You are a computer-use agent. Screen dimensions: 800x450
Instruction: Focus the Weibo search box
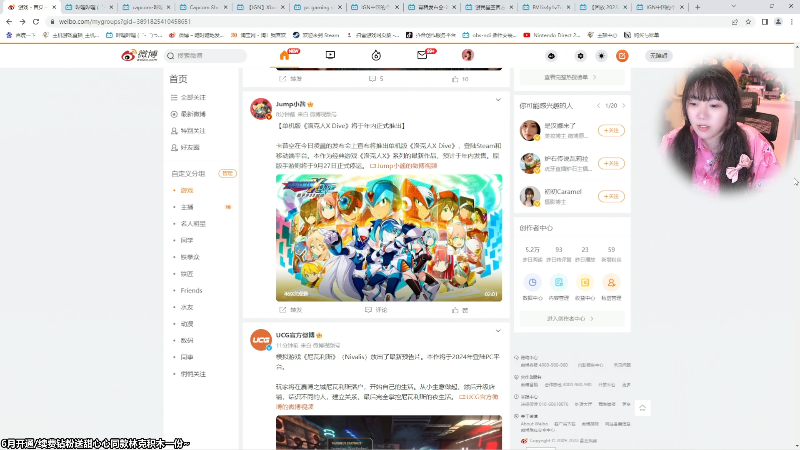click(206, 55)
